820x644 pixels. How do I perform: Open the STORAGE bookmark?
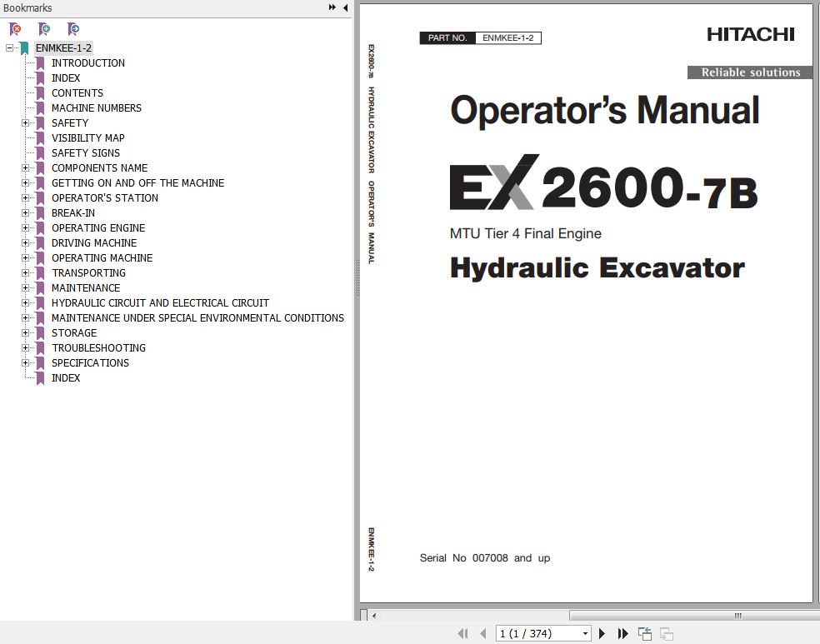(73, 333)
